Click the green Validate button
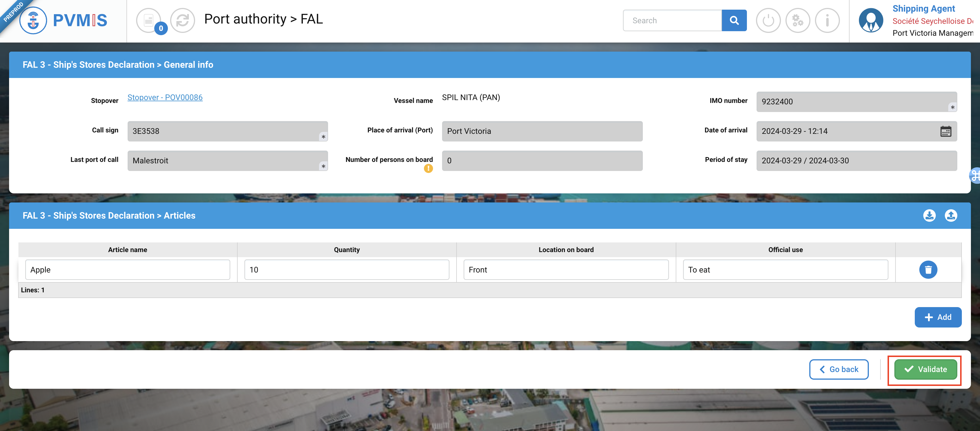 (925, 369)
